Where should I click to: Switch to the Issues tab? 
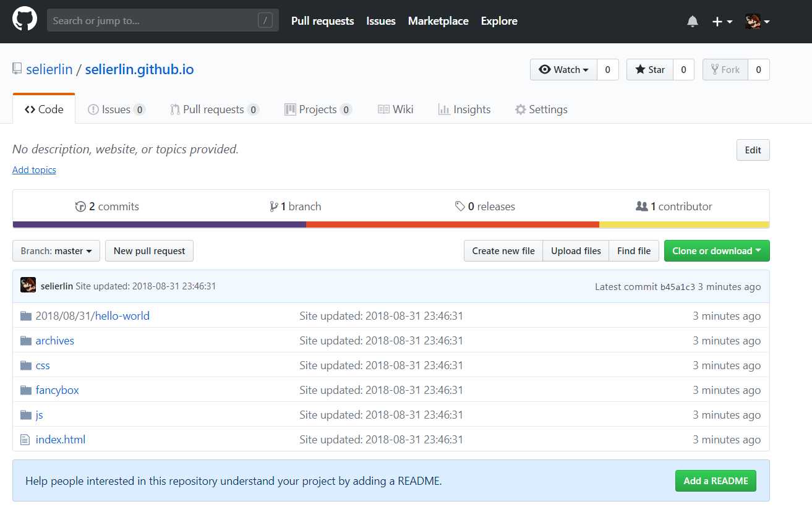point(116,109)
